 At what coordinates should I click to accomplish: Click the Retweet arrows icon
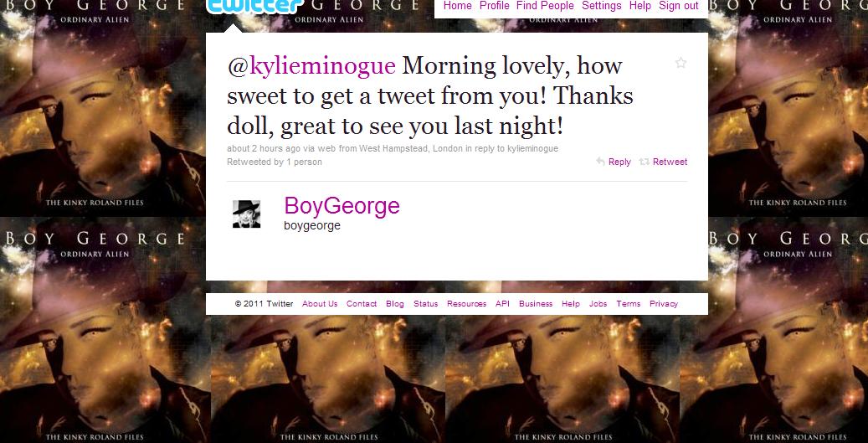pyautogui.click(x=645, y=162)
